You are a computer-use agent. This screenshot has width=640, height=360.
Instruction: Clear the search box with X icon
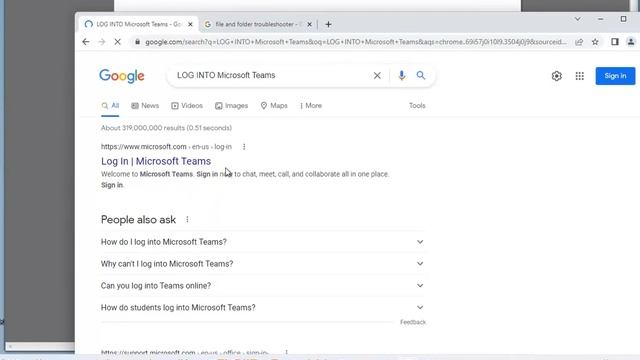point(377,76)
